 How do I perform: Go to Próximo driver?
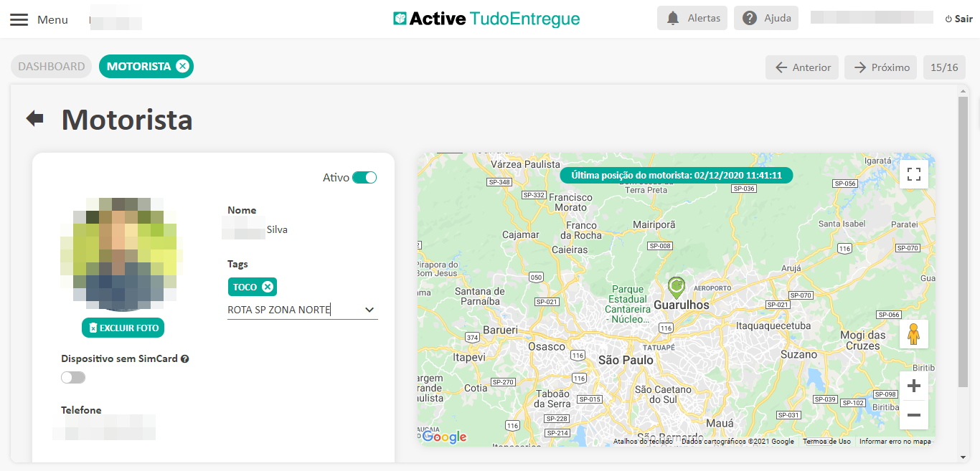coord(881,67)
